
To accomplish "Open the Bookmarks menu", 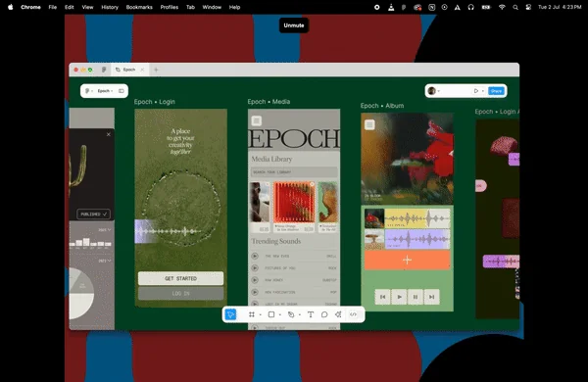I will click(139, 7).
